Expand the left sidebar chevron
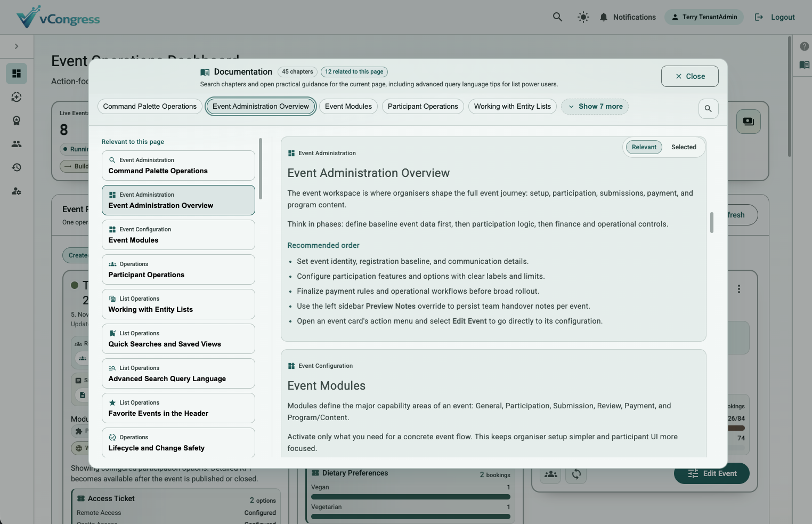The width and height of the screenshot is (812, 524). tap(17, 46)
